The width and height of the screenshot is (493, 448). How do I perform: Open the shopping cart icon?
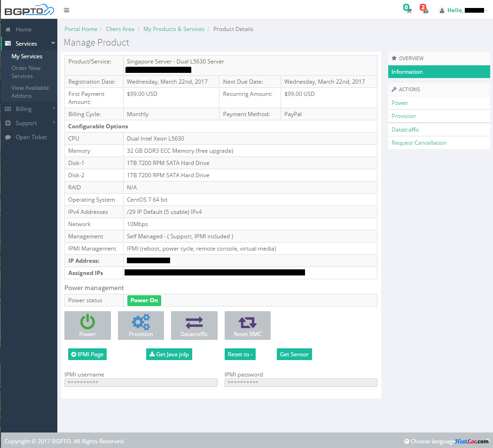coord(408,10)
